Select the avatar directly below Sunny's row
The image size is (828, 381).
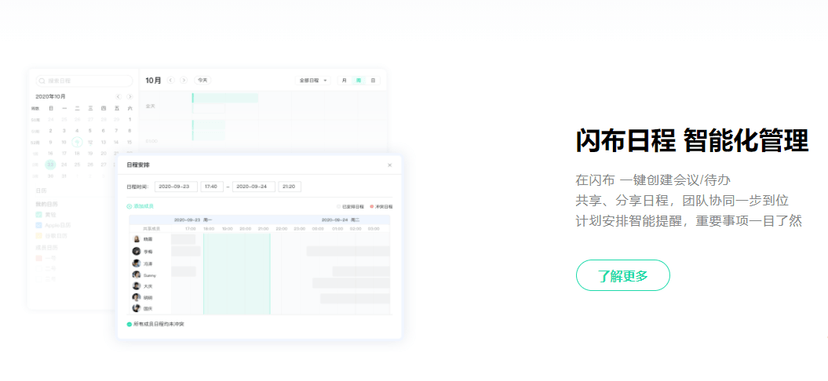pyautogui.click(x=136, y=286)
